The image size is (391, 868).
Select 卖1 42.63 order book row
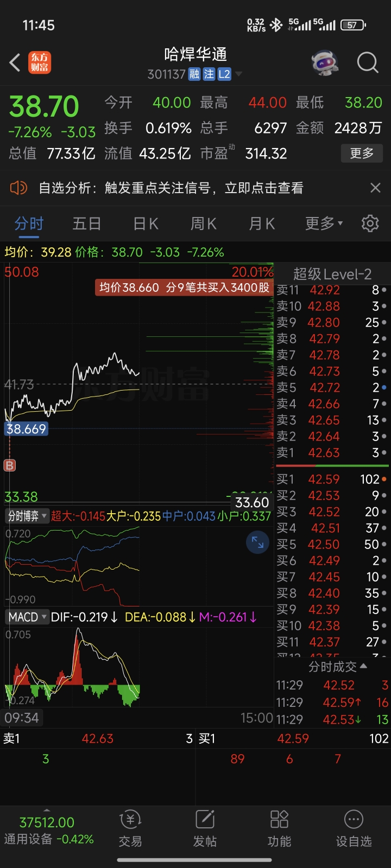coord(332,453)
